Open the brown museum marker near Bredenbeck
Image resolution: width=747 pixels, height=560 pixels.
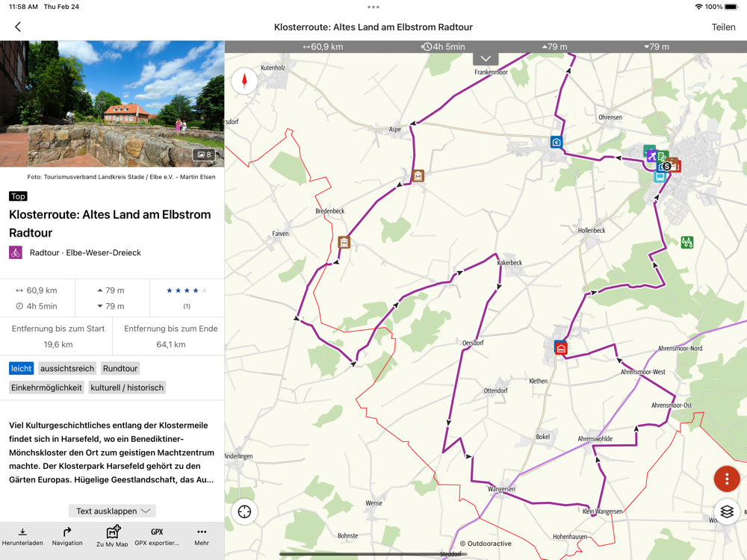point(344,243)
